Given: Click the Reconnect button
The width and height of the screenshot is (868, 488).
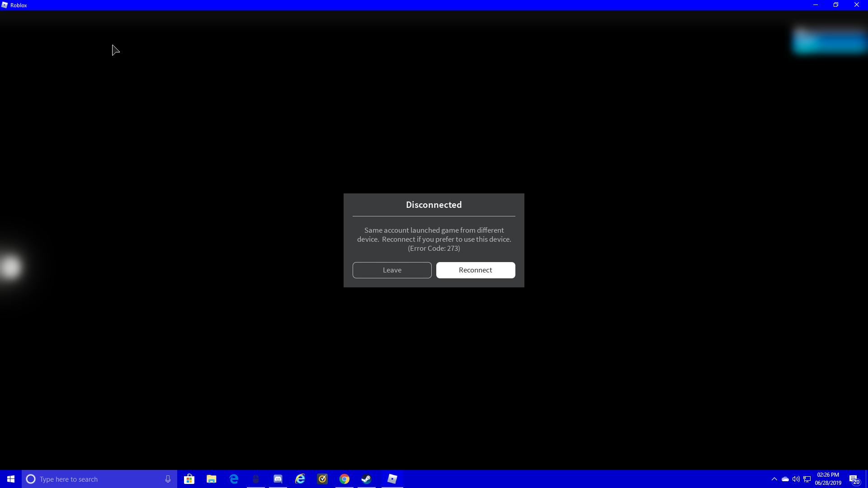Looking at the screenshot, I should (475, 270).
